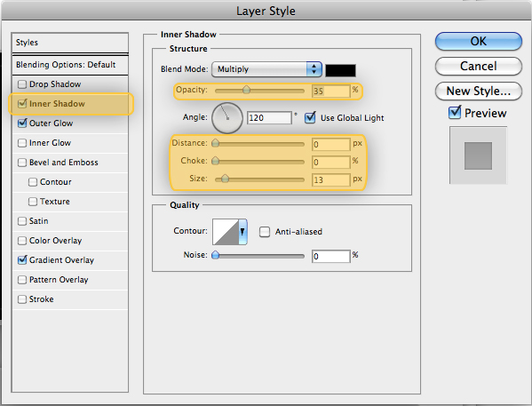The width and height of the screenshot is (532, 406).
Task: Click the Cancel button
Action: [x=479, y=67]
